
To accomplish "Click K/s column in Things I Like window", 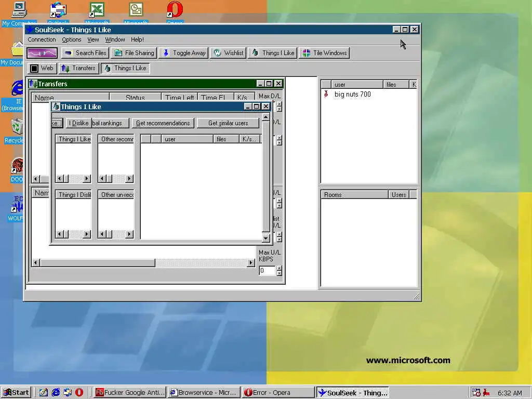I will (250, 139).
